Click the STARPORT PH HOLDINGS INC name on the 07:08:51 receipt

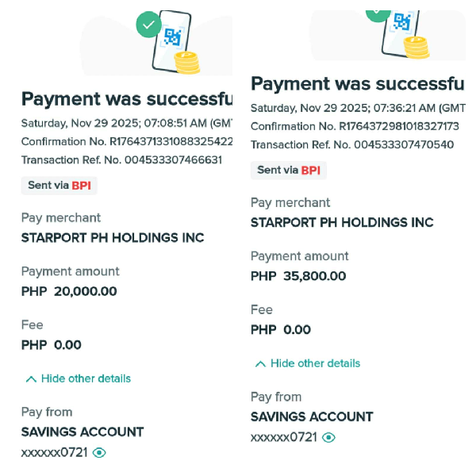[x=113, y=238]
